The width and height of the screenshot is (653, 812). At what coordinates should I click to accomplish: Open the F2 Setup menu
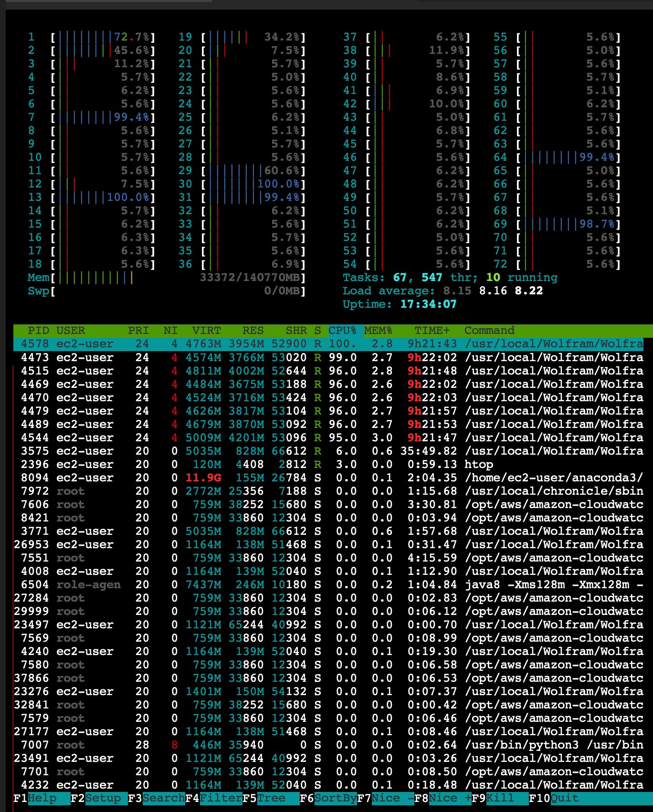tap(99, 798)
